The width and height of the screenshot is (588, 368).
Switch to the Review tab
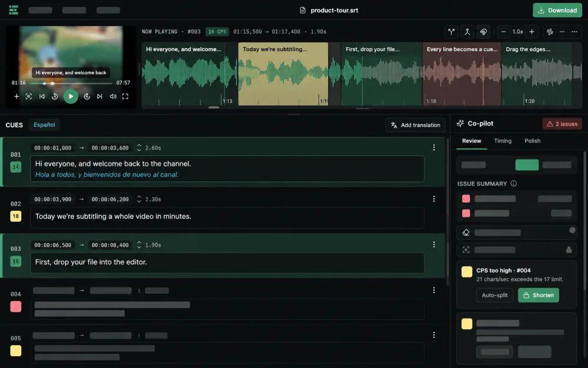pos(472,141)
